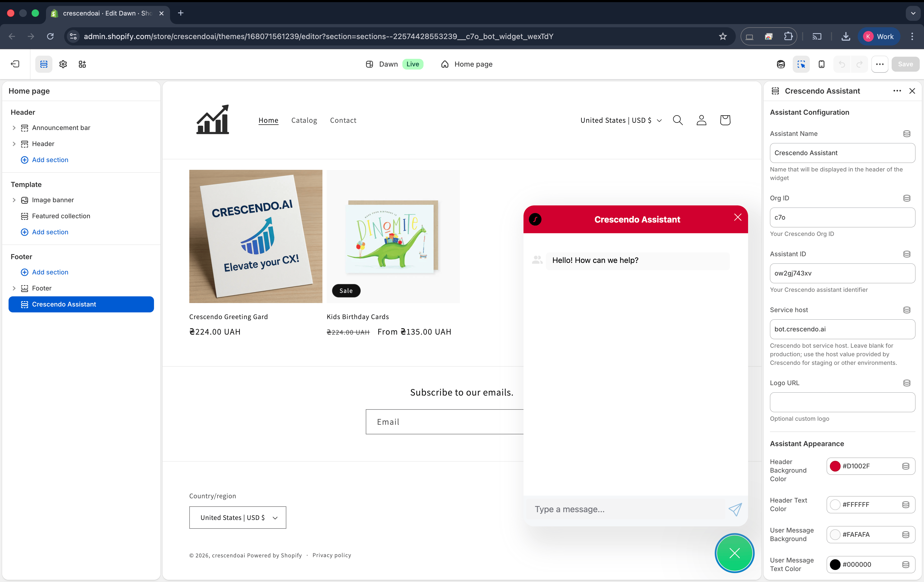Screen dimensions: 924x582
Task: Open the store search icon
Action: [x=678, y=121]
